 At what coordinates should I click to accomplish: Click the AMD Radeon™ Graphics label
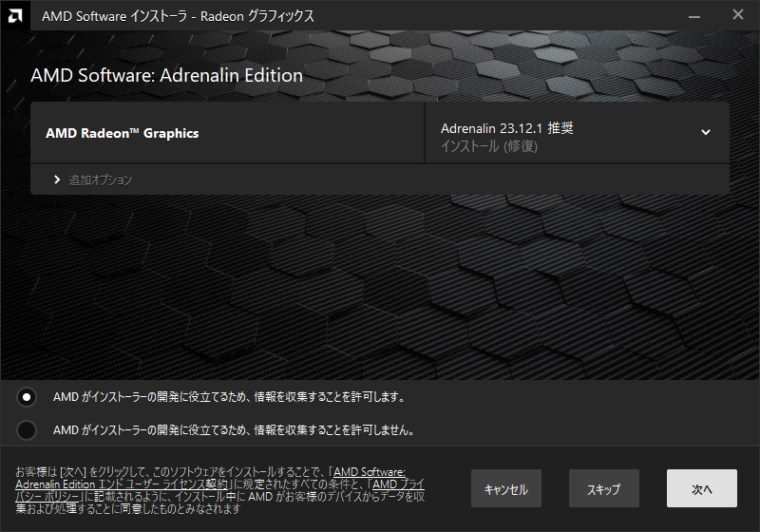coord(123,133)
